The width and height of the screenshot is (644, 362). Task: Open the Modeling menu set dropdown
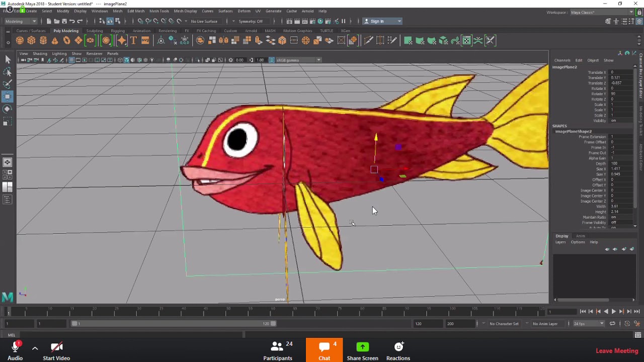pyautogui.click(x=21, y=21)
